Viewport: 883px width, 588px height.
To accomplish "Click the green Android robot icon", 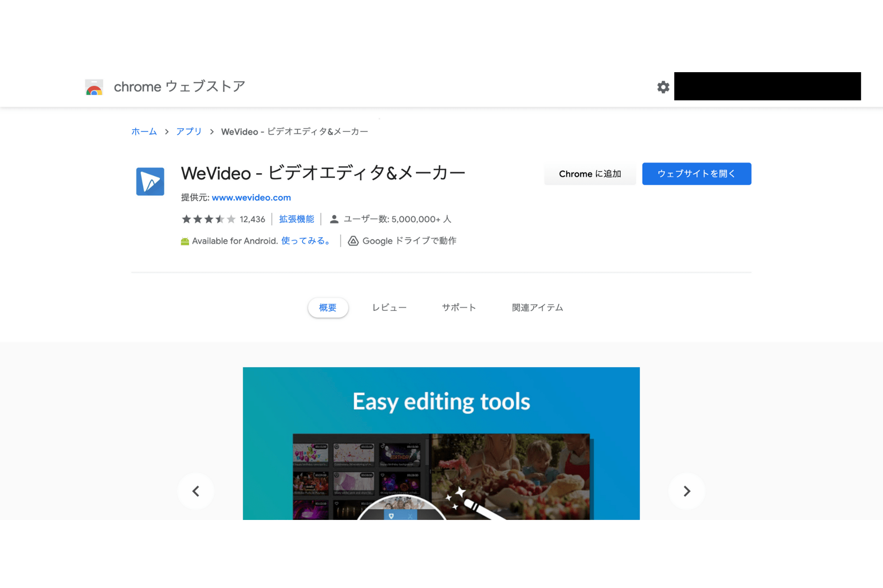I will [x=185, y=241].
